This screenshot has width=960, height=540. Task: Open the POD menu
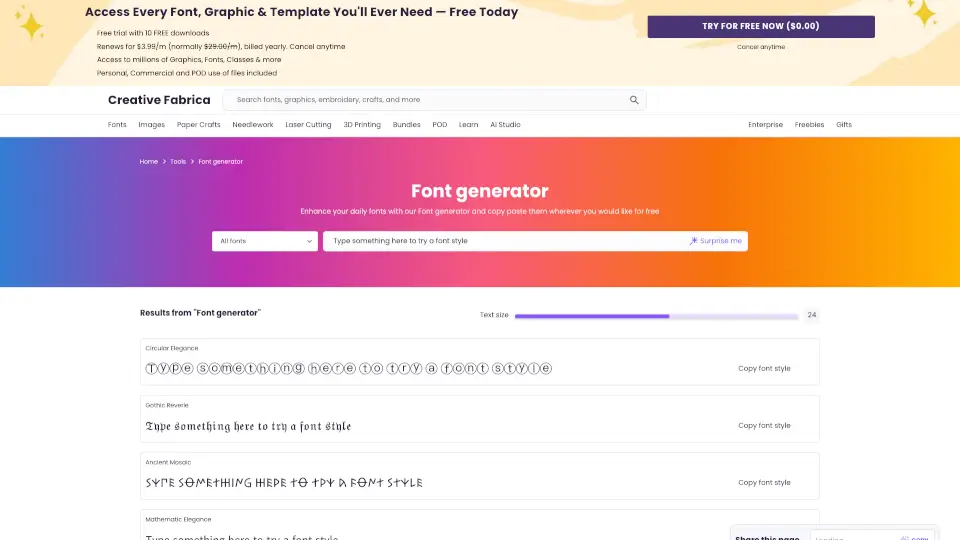440,125
